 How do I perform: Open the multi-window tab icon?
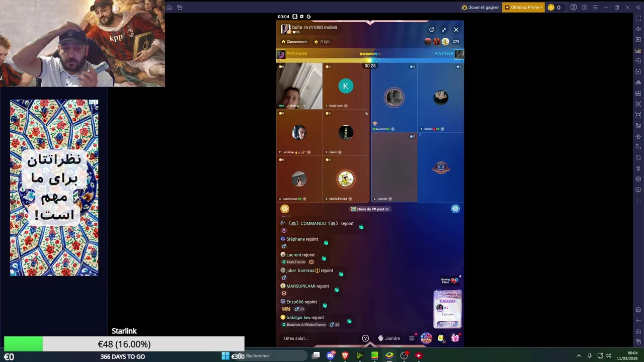(x=180, y=8)
